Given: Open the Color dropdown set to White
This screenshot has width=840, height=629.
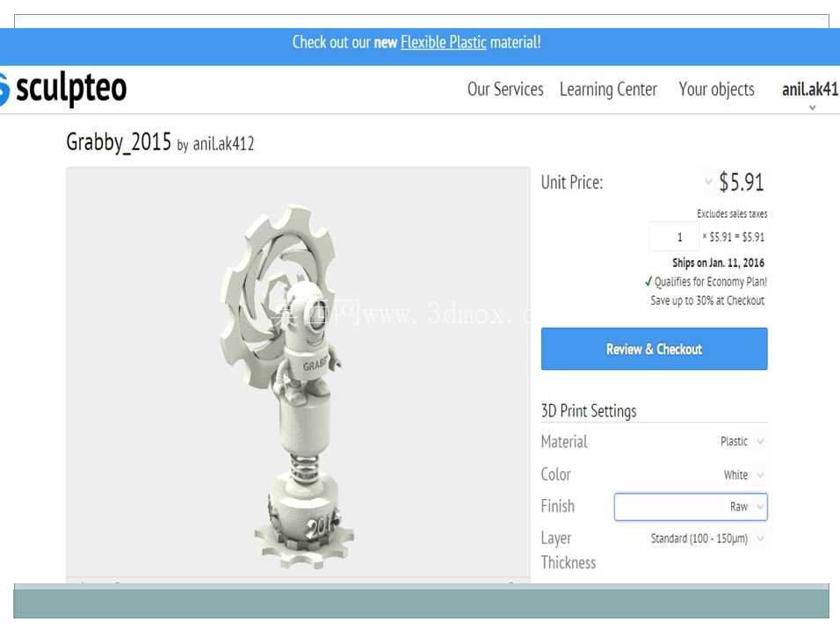Looking at the screenshot, I should pyautogui.click(x=743, y=474).
